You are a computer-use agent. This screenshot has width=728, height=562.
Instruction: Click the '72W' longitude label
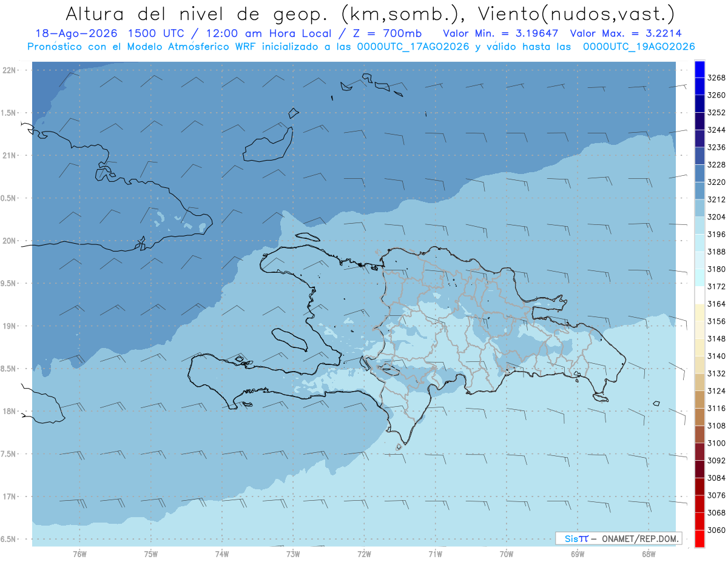[364, 554]
